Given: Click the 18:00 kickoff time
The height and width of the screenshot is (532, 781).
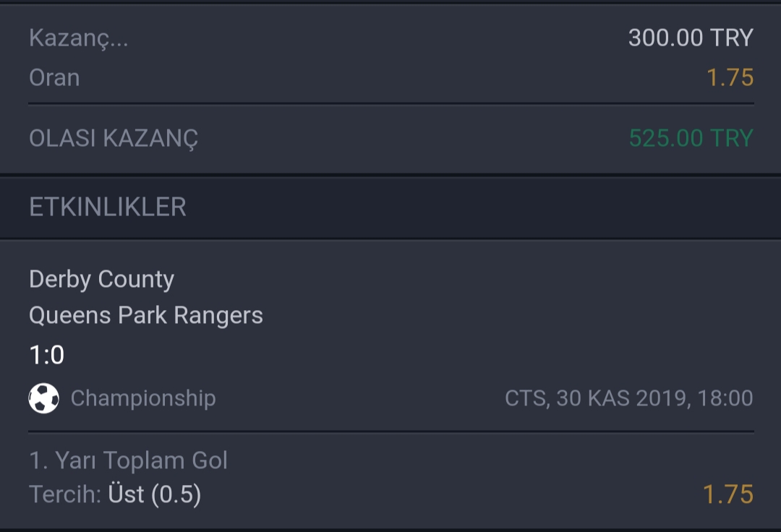Looking at the screenshot, I should pos(725,398).
